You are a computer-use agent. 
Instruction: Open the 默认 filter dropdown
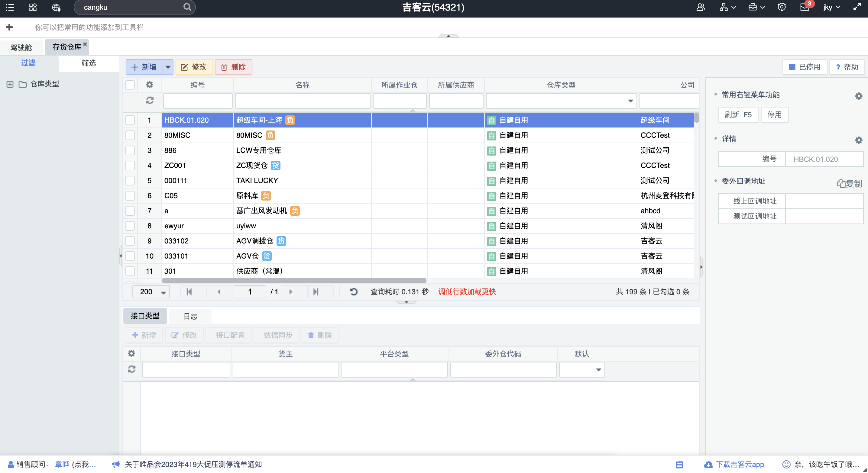click(x=598, y=370)
